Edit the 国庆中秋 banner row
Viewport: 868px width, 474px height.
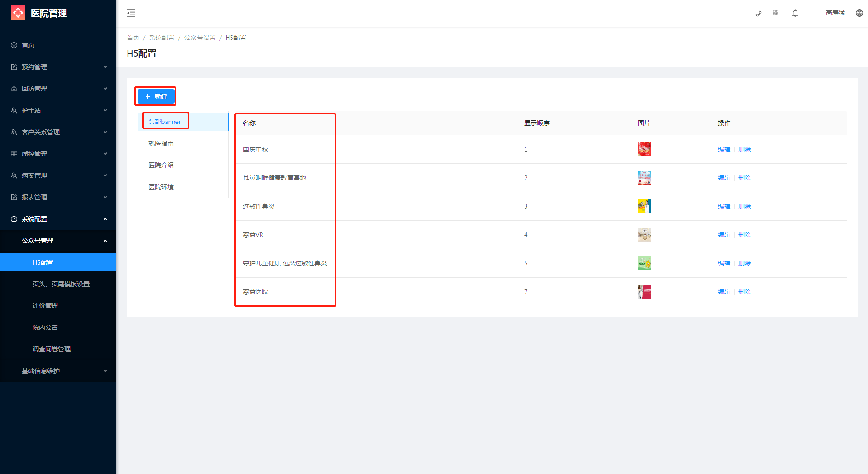click(x=724, y=149)
